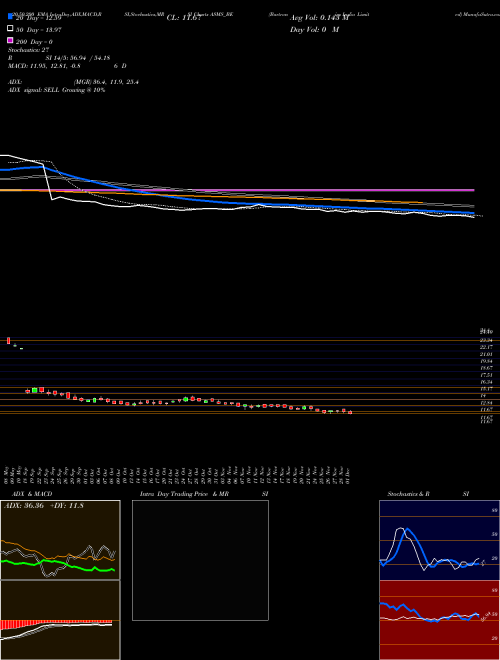Click the 'Stochastics & RSI' panel title
The image size is (500, 660).
coord(428,494)
